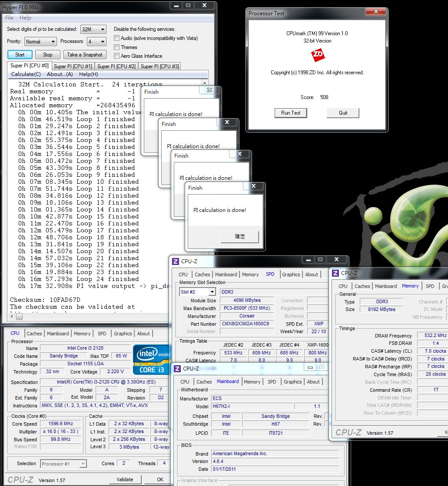
Task: Click the Loop 24 finished line
Action: point(79,279)
